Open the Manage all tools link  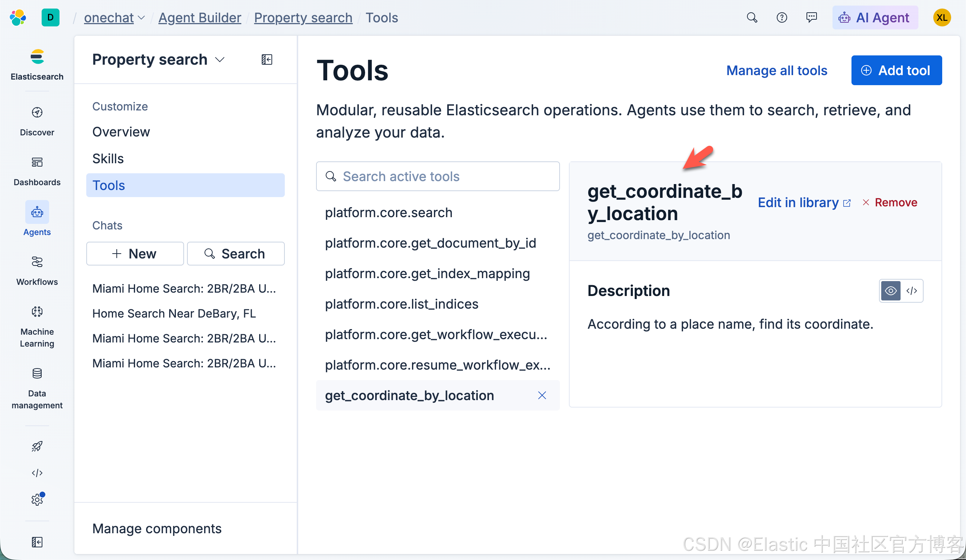tap(777, 70)
